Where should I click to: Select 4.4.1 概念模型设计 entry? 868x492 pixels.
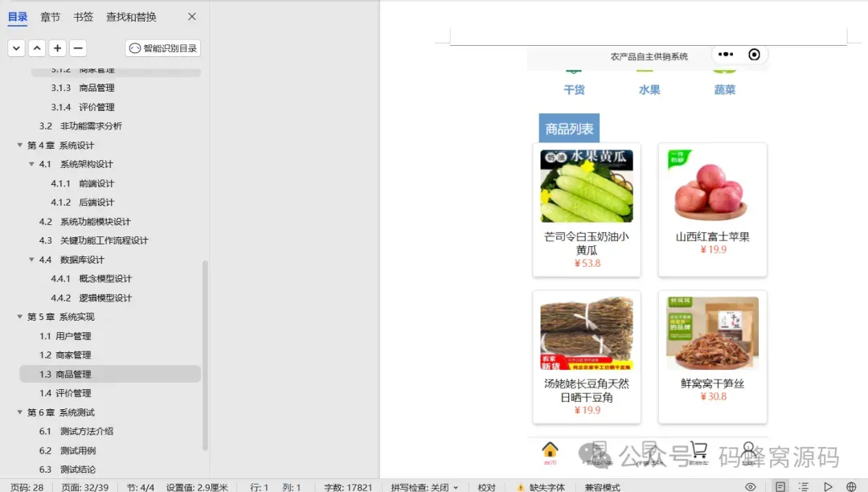click(x=92, y=279)
